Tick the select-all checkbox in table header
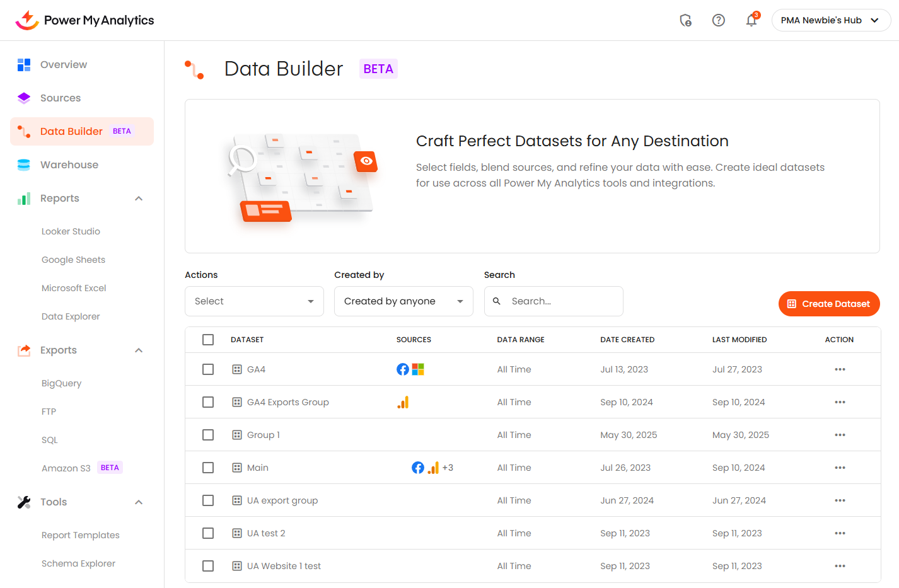Image resolution: width=899 pixels, height=588 pixels. (x=208, y=340)
